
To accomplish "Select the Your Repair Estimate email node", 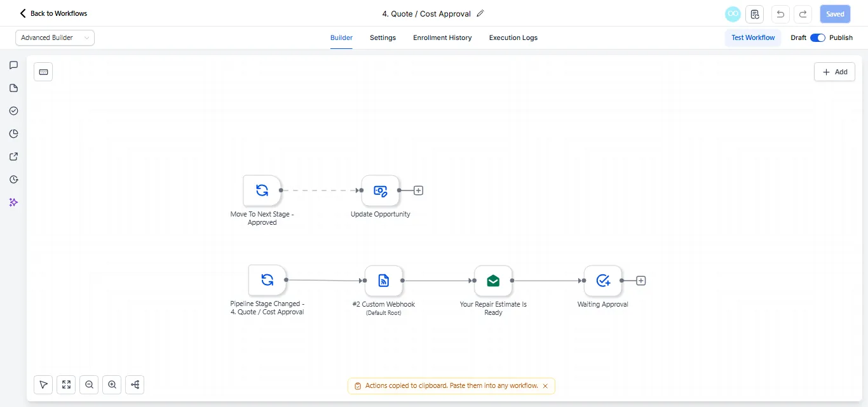I will [x=493, y=281].
